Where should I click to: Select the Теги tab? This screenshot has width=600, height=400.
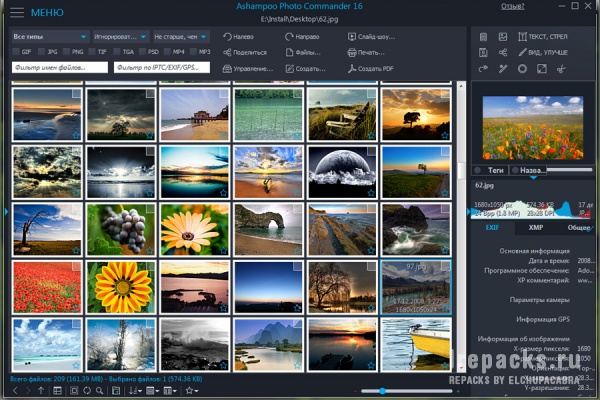491,170
